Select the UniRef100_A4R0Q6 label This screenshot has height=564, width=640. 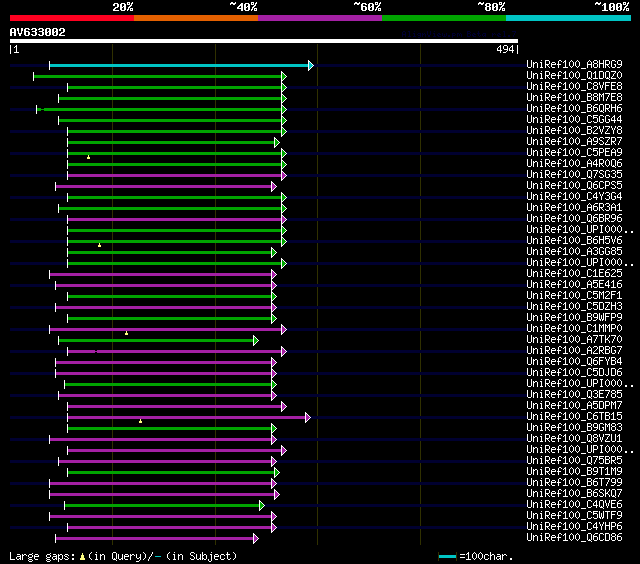[x=574, y=164]
